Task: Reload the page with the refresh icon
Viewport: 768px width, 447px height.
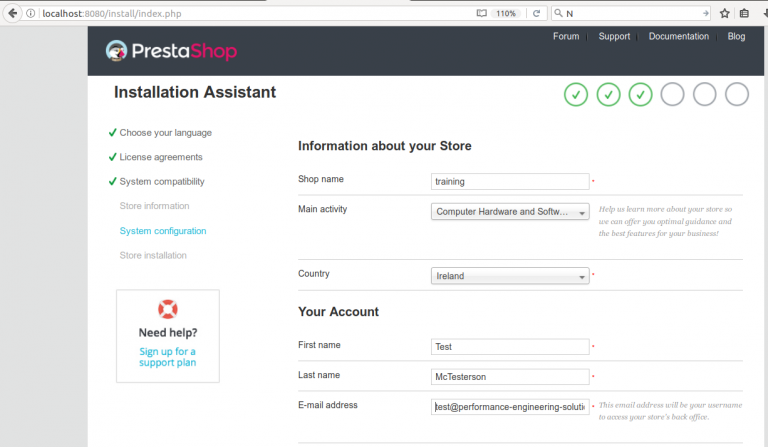Action: click(536, 13)
